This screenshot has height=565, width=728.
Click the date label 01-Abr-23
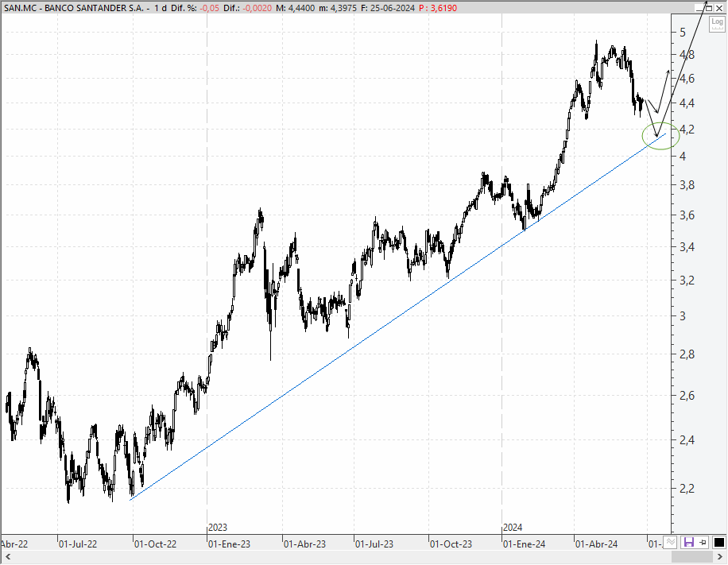(x=305, y=544)
